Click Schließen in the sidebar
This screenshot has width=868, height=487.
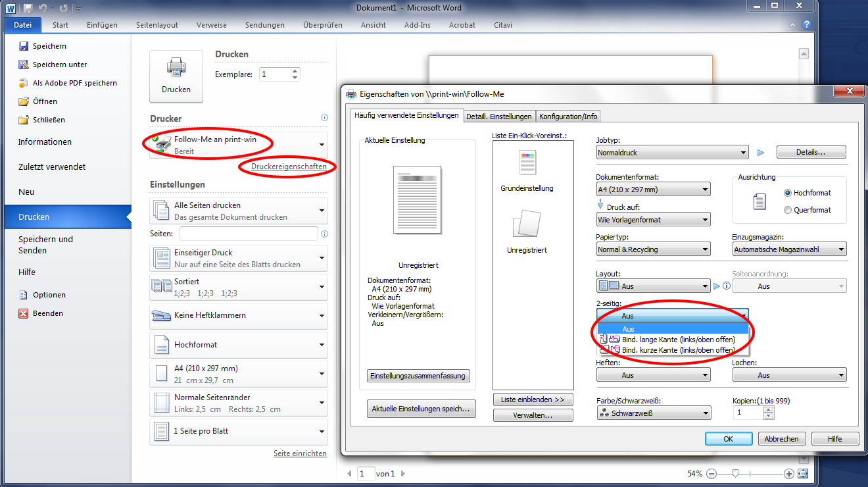41,120
